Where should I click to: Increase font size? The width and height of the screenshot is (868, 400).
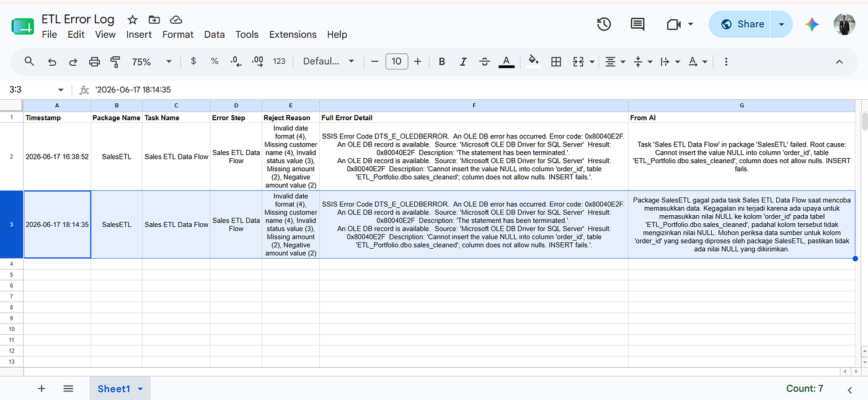[418, 61]
